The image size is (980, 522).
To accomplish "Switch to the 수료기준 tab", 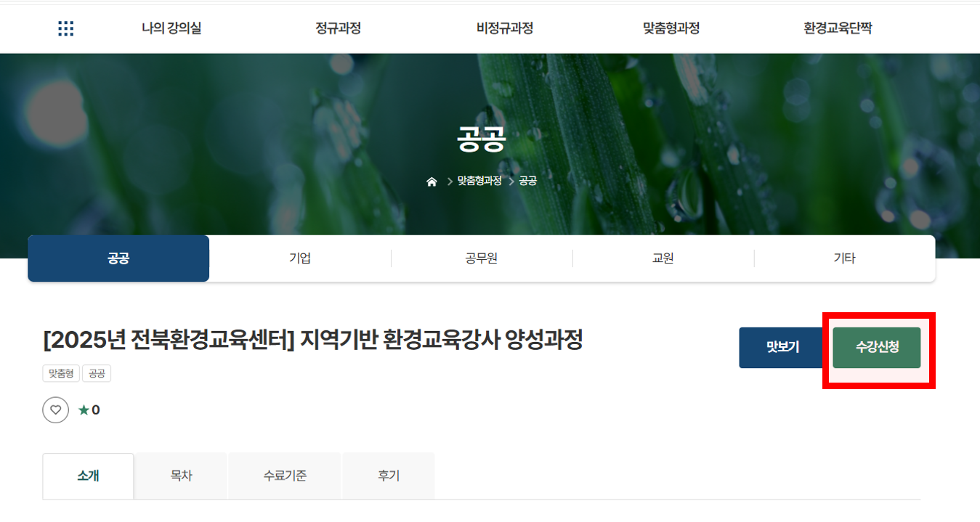I will point(285,476).
